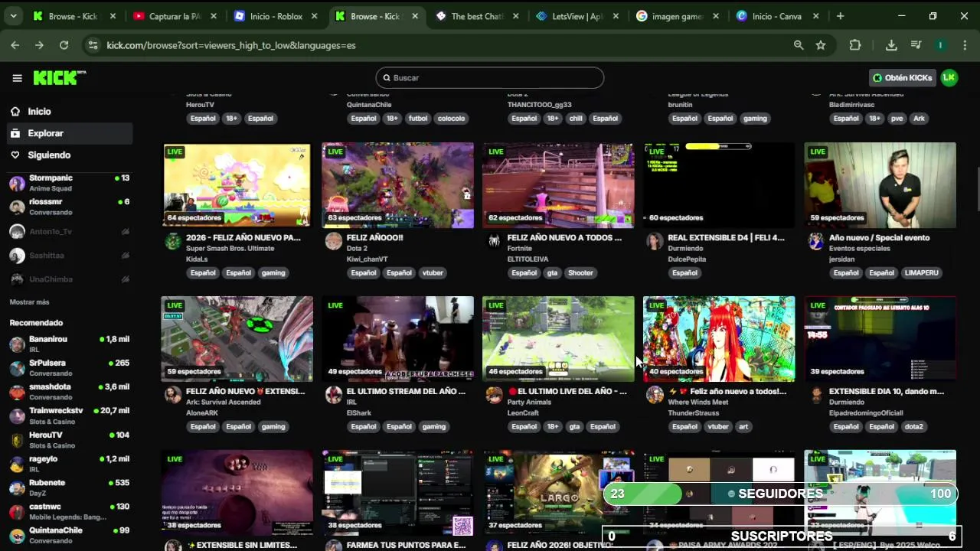Open Bananirou recommended channel
The height and width of the screenshot is (551, 980).
tap(69, 344)
